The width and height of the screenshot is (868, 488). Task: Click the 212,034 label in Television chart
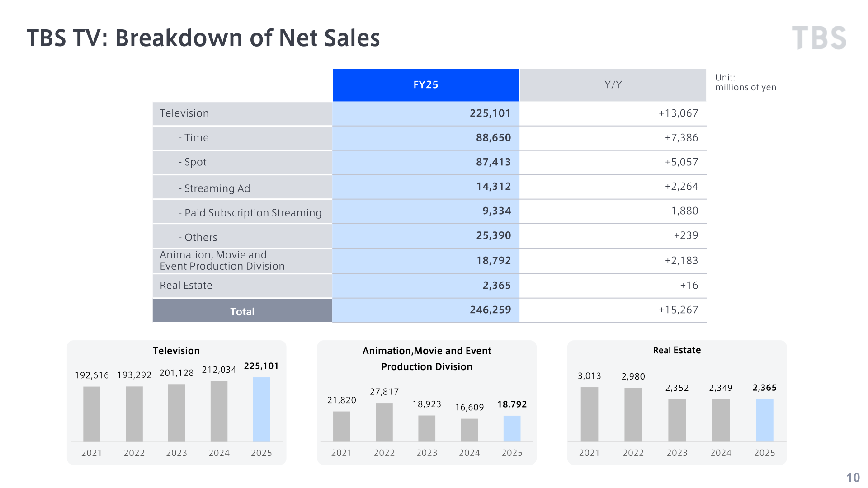(219, 370)
